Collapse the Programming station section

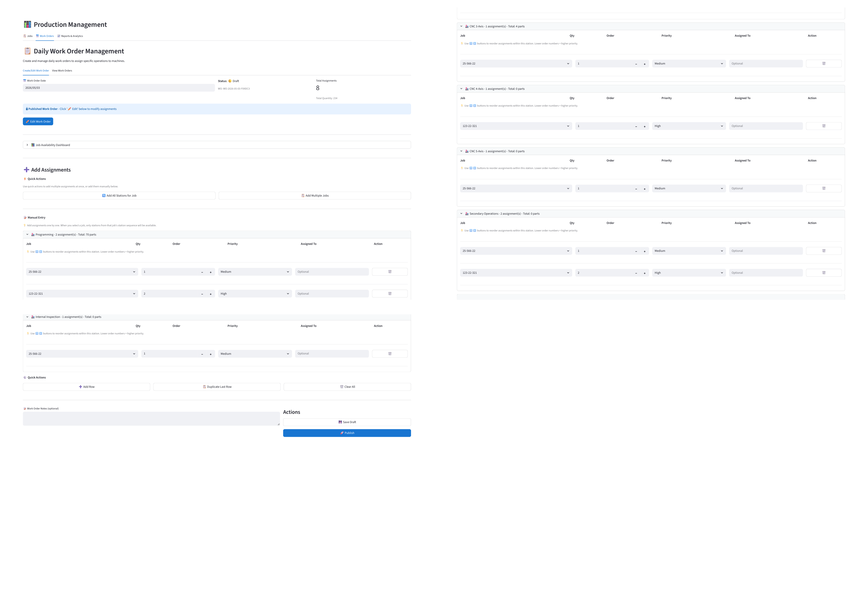pyautogui.click(x=217, y=235)
